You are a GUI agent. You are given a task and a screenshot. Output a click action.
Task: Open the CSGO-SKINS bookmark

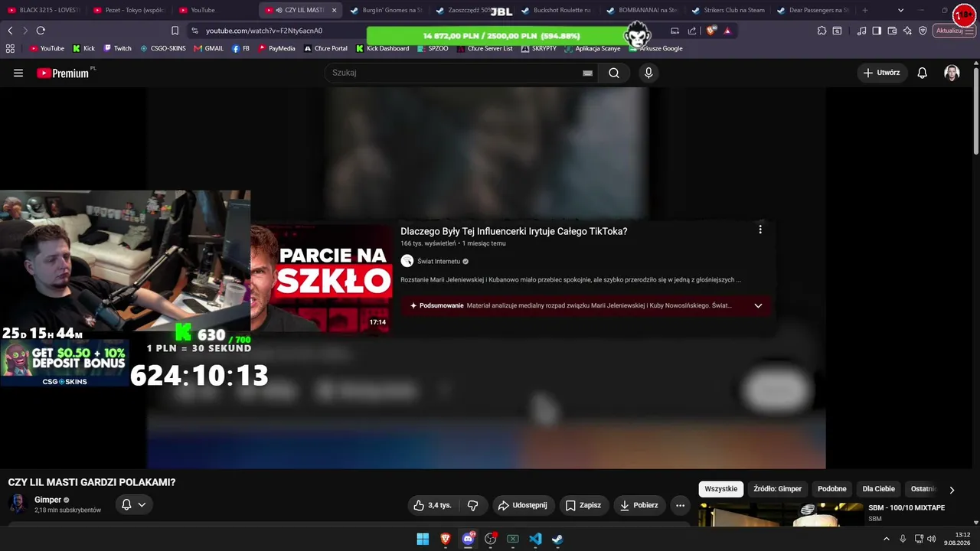163,48
